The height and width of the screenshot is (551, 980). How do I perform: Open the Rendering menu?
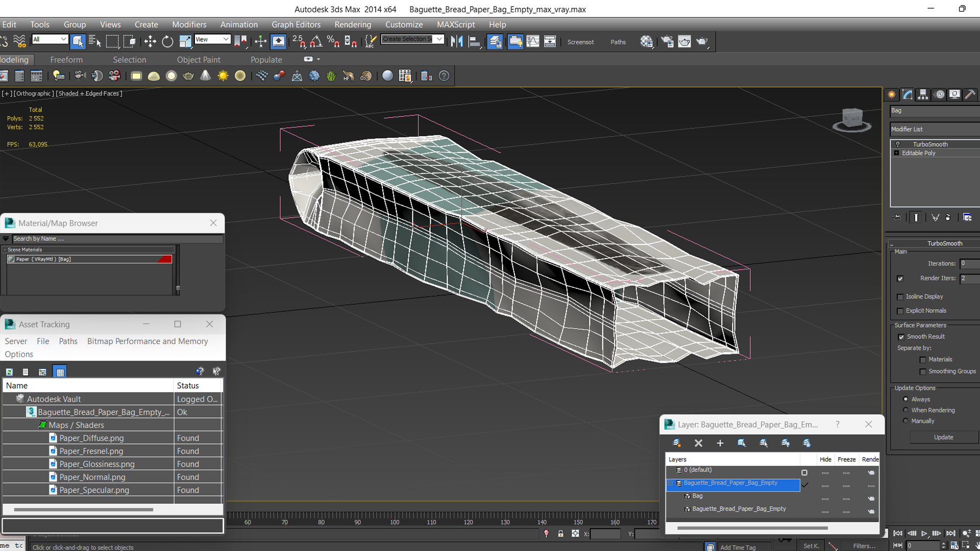coord(353,24)
